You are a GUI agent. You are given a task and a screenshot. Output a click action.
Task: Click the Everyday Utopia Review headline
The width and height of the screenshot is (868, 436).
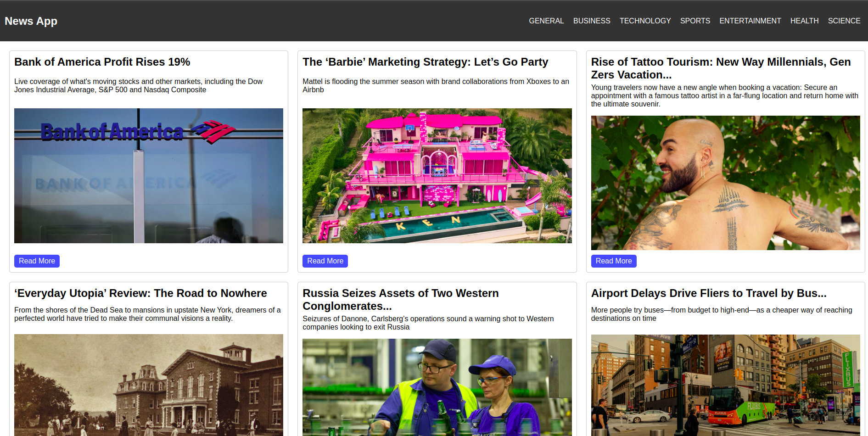tap(140, 293)
